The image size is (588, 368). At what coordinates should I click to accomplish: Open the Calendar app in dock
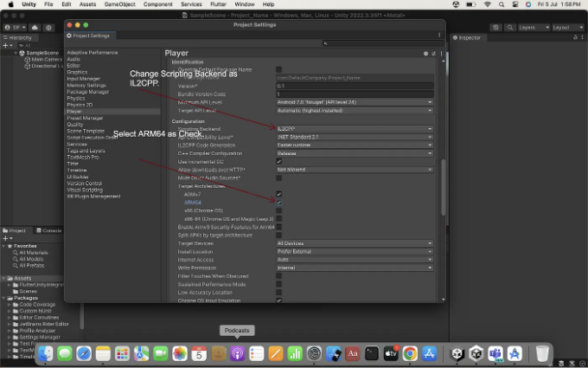pos(199,354)
